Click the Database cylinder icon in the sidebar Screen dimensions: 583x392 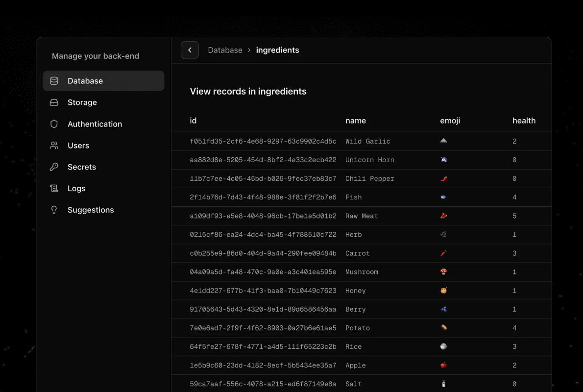(x=54, y=81)
